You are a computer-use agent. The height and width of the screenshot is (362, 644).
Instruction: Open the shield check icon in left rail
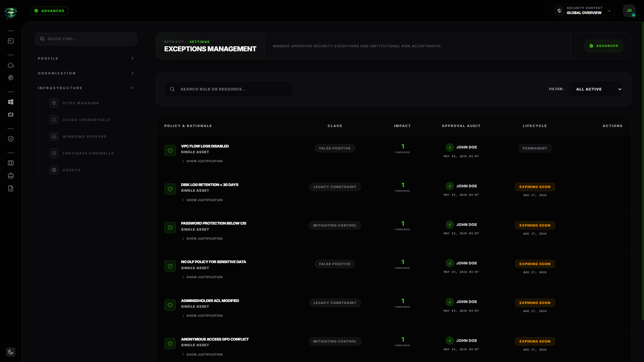[x=11, y=139]
